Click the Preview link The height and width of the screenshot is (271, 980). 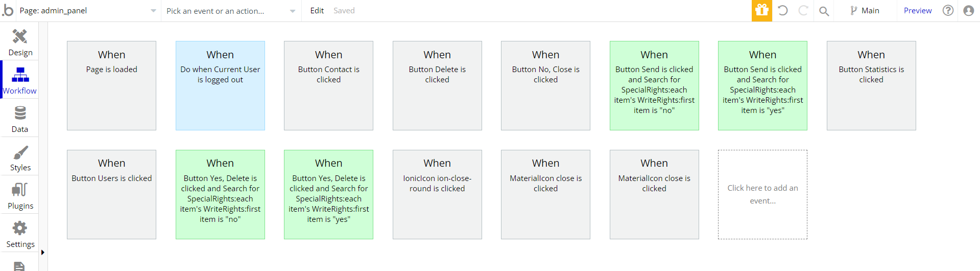pyautogui.click(x=918, y=10)
